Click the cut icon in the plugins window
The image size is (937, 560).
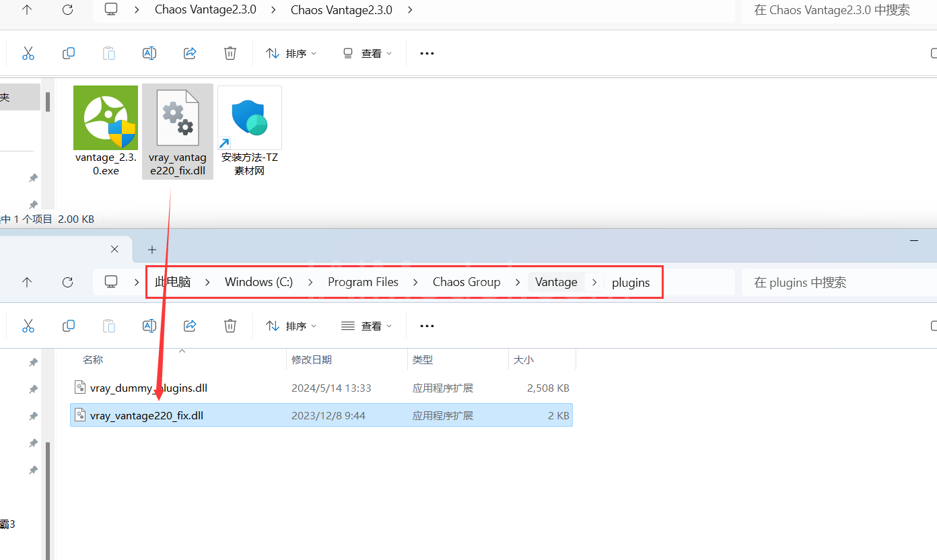click(28, 326)
